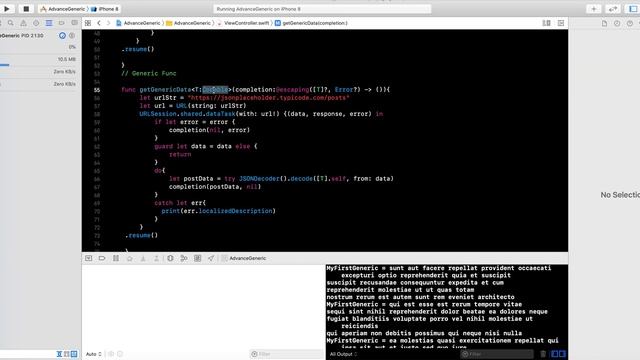
Task: Open the Find navigator magnifier icon
Action: [x=11, y=23]
